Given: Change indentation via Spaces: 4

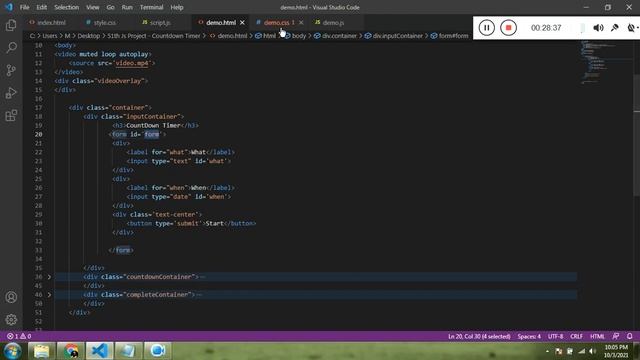Looking at the screenshot, I should [x=529, y=336].
